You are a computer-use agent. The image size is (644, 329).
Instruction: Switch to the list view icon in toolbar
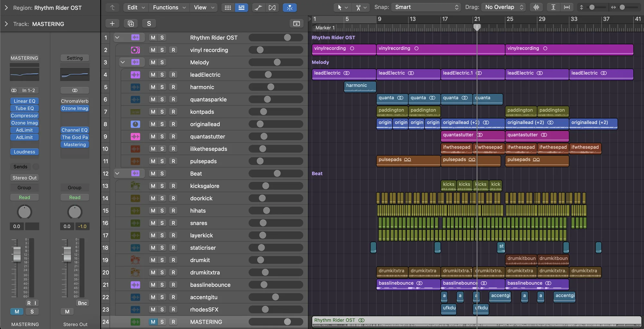[x=241, y=7]
